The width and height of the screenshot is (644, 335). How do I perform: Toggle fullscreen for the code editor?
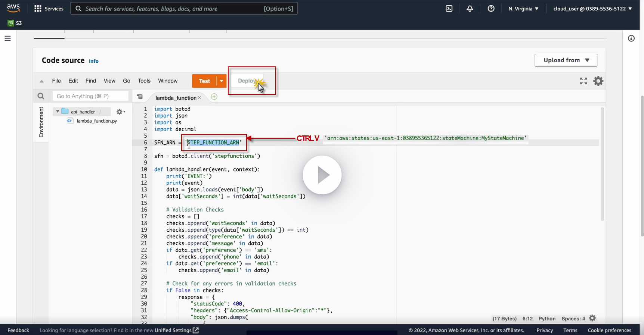[x=583, y=81]
